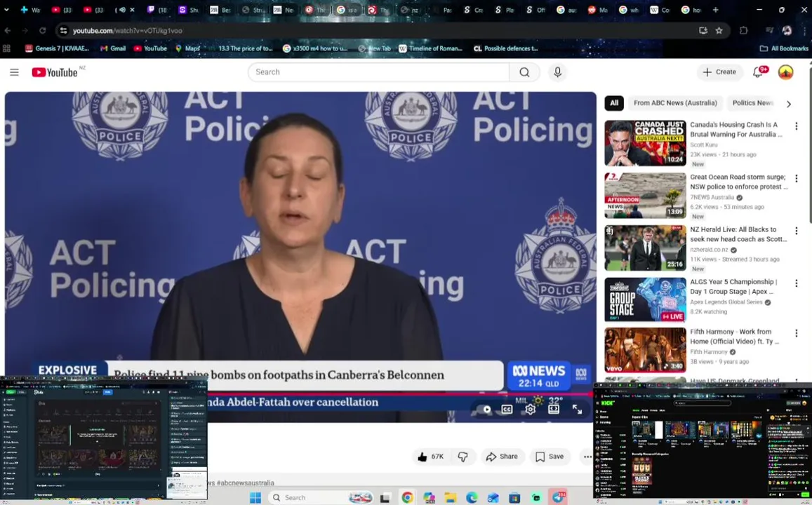
Task: Click into the YouTube search field
Action: pyautogui.click(x=378, y=72)
